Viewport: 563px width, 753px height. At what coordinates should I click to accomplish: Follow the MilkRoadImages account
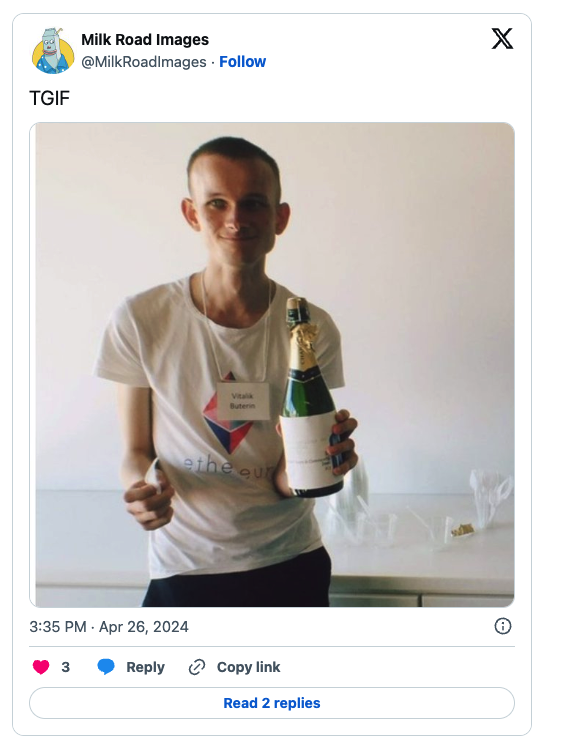(x=242, y=62)
